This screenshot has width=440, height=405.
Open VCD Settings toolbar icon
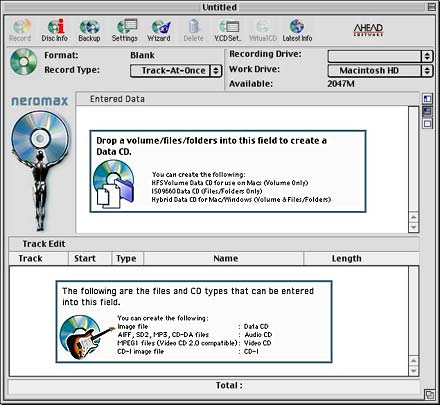click(x=228, y=30)
